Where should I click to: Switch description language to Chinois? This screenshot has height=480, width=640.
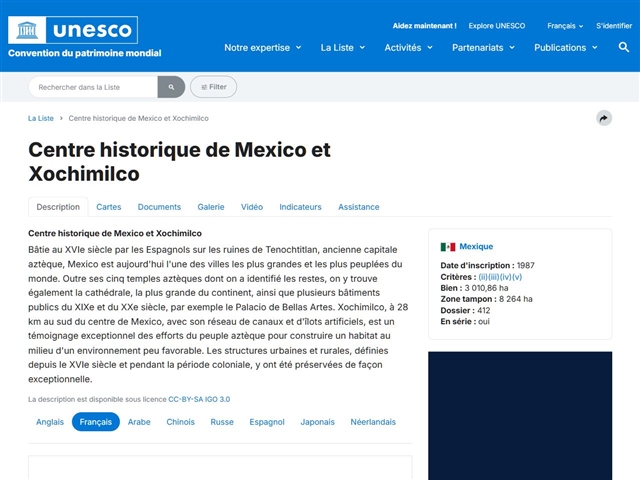(x=180, y=422)
